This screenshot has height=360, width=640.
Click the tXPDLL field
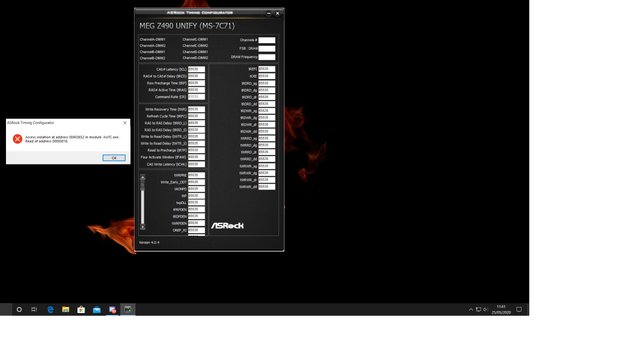click(196, 202)
